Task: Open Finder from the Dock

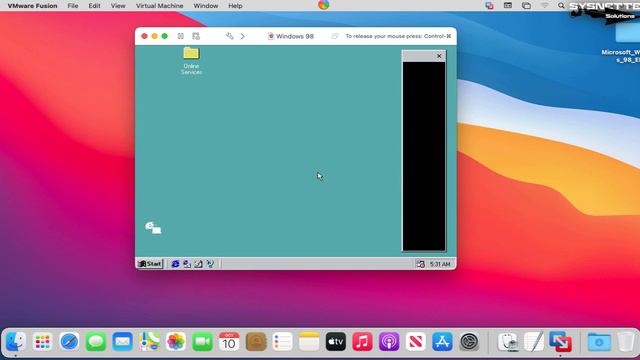Action: coord(16,342)
